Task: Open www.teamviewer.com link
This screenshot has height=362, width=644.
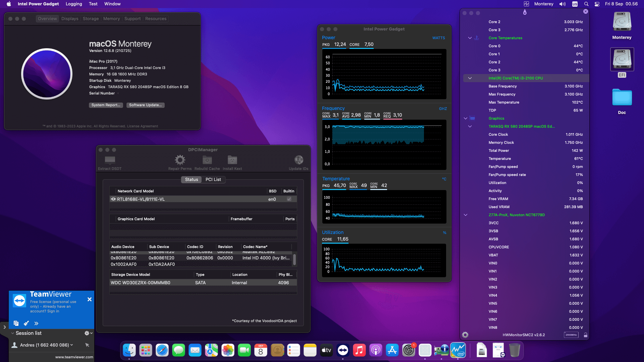Action: pos(74,357)
